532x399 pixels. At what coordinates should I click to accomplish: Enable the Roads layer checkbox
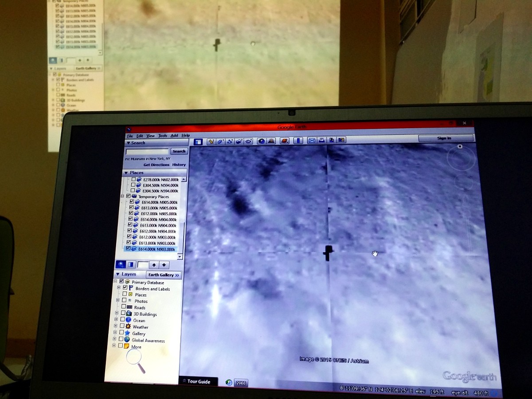(x=124, y=306)
